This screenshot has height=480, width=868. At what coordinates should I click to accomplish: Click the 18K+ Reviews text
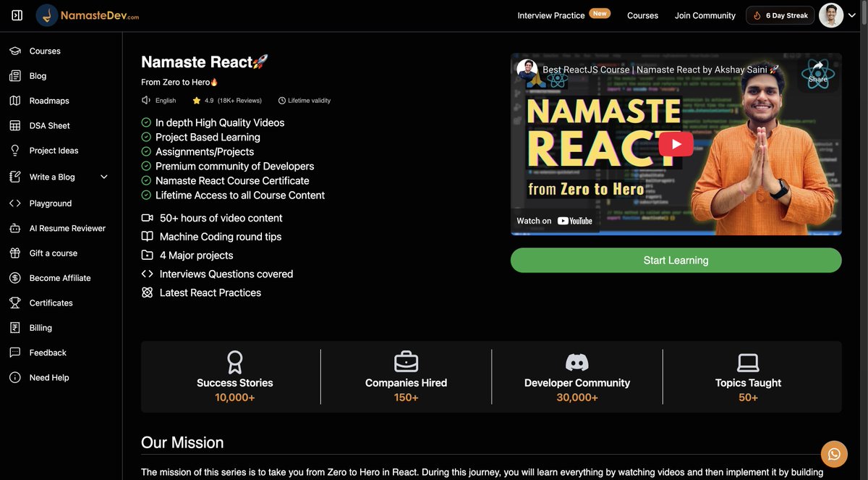point(239,101)
